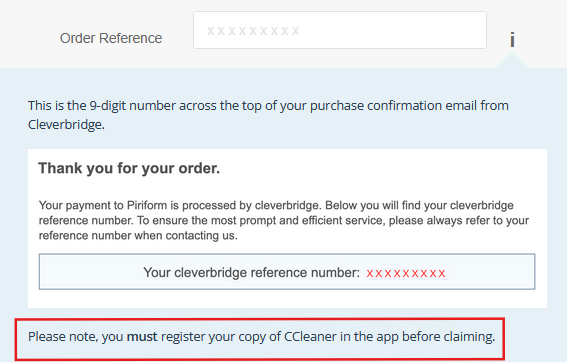Click the highlighted CCleaner registration note
The height and width of the screenshot is (362, 567).
(x=260, y=339)
